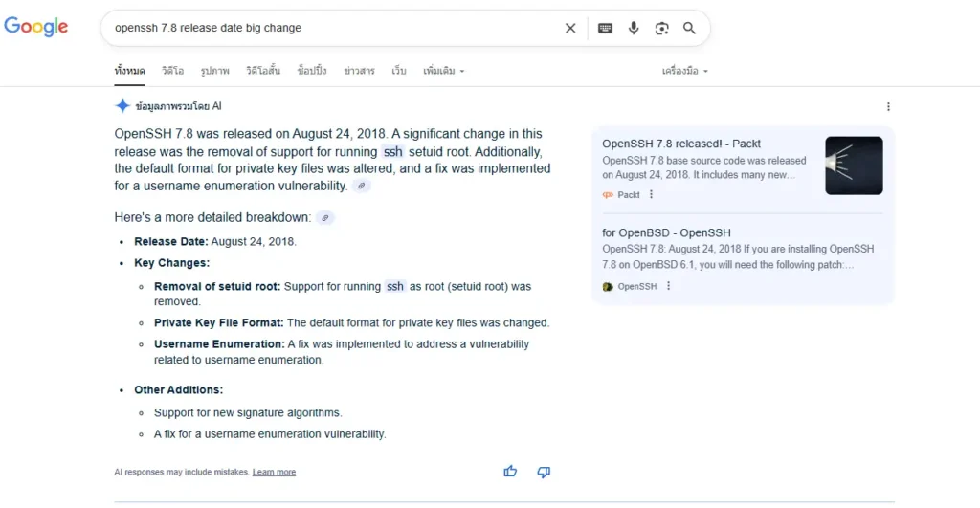Screen dimensions: 980x508
Task: Open the on-screen keyboard icon
Action: [605, 29]
